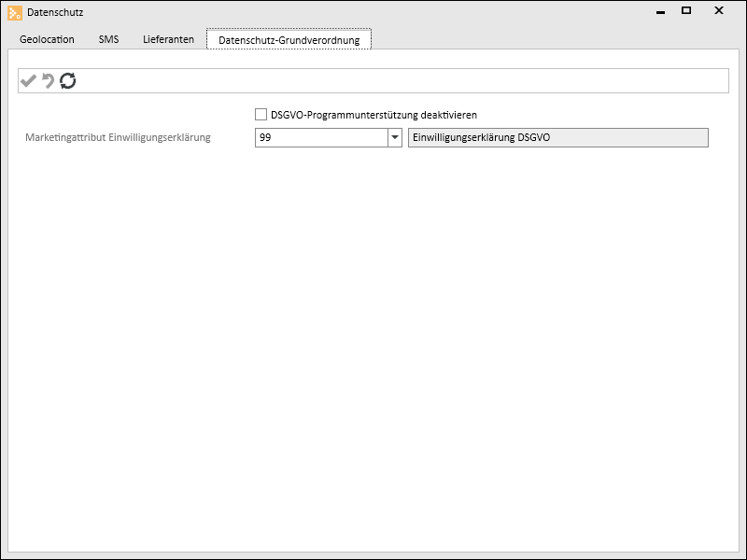The width and height of the screenshot is (747, 560).
Task: Click the Datenschutz app icon in title bar
Action: pyautogui.click(x=15, y=12)
